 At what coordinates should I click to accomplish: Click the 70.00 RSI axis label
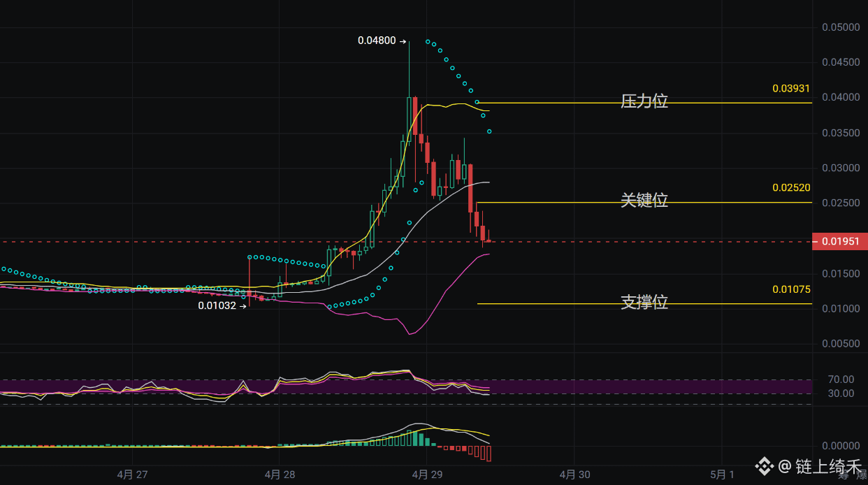[x=841, y=379]
